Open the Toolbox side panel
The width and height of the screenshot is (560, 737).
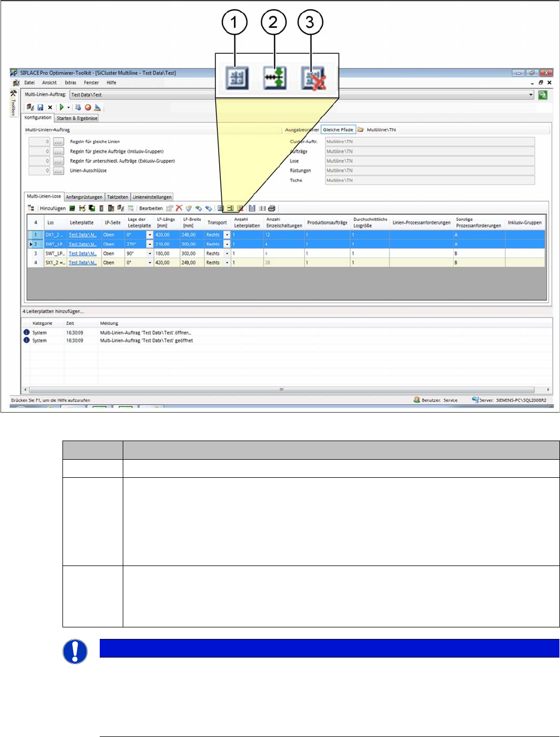click(13, 104)
